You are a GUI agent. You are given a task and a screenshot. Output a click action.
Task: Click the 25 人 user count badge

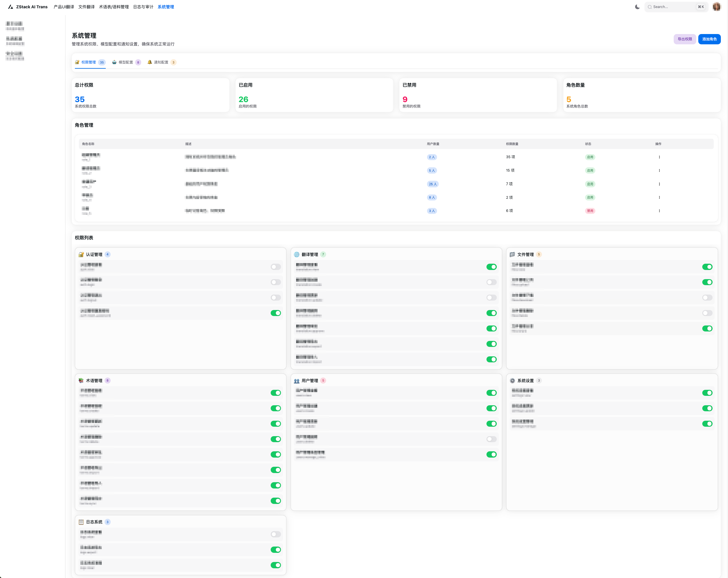(432, 184)
